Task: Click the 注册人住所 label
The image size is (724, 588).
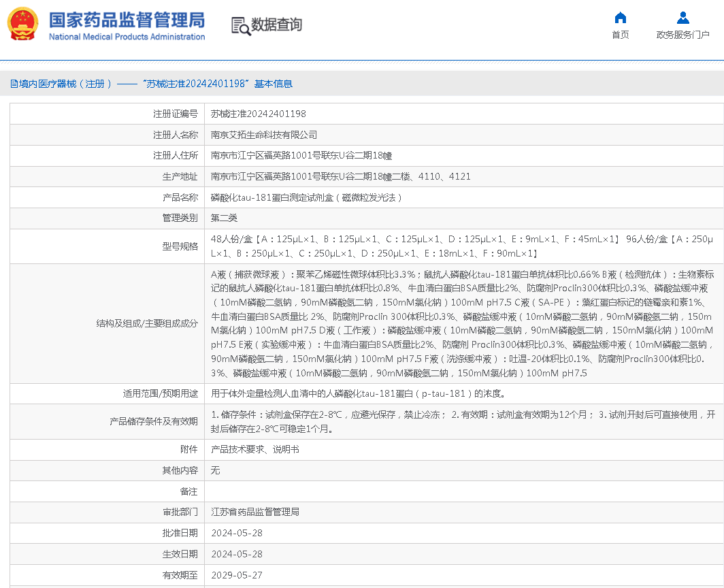Action: 176,156
